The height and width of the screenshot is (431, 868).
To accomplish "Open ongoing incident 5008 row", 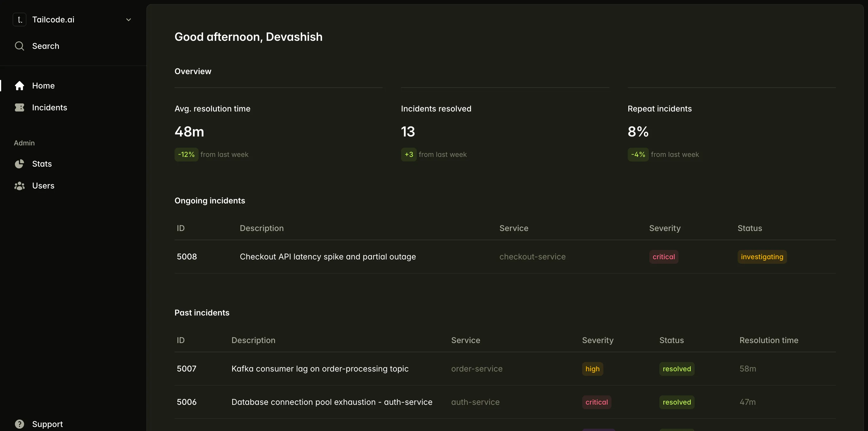I will pyautogui.click(x=328, y=257).
